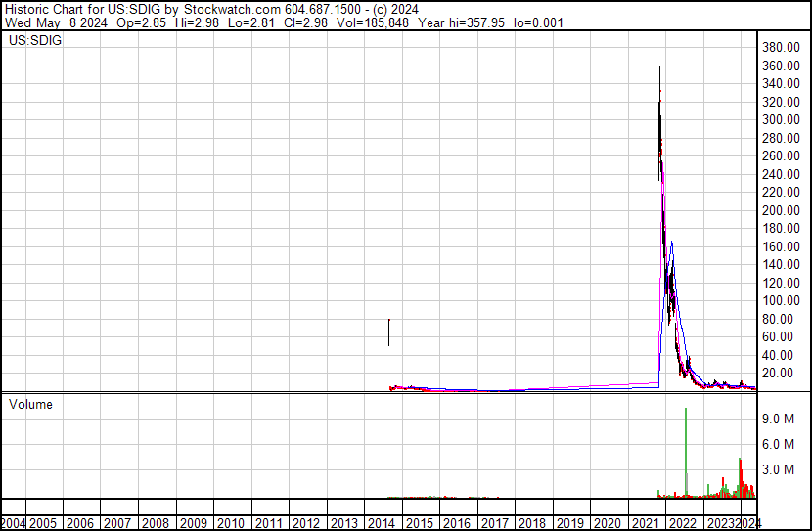Click the 6.0 M volume axis label
812x531 pixels.
pyautogui.click(x=778, y=444)
